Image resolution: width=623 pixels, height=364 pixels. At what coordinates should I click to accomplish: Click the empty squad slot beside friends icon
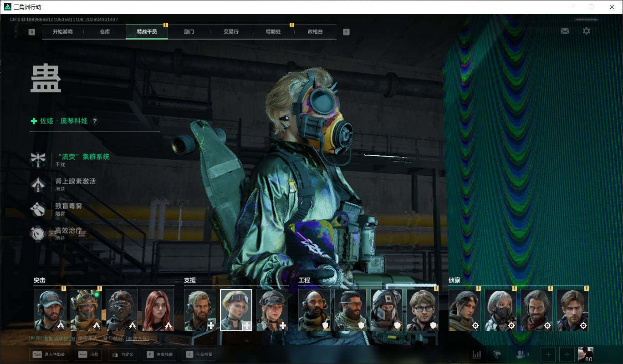[x=548, y=354]
